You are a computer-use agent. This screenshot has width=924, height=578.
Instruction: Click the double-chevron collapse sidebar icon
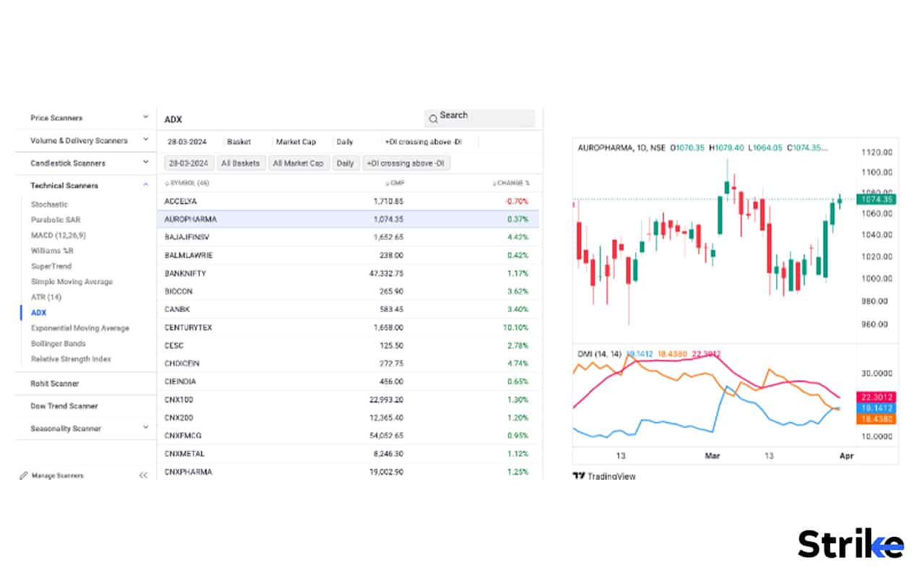[143, 475]
